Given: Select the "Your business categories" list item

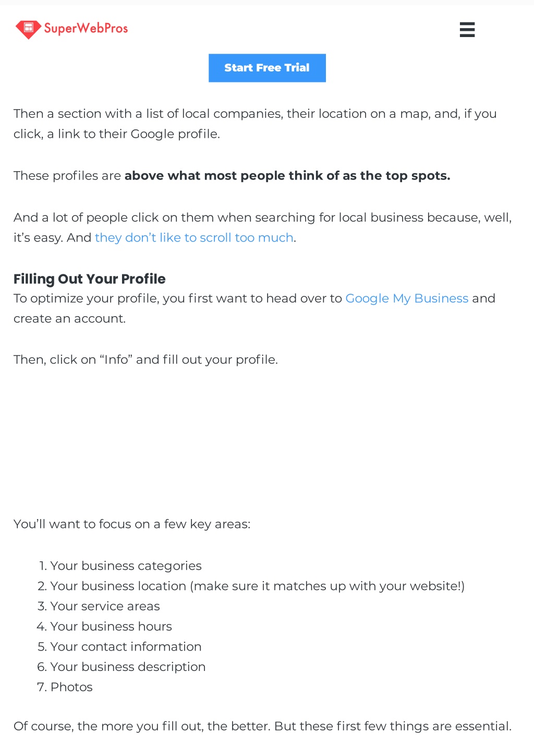Looking at the screenshot, I should (x=126, y=566).
